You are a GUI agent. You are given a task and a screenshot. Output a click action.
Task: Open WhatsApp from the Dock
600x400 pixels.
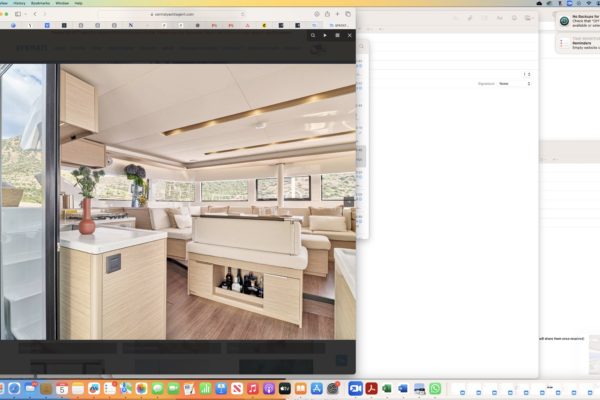435,389
